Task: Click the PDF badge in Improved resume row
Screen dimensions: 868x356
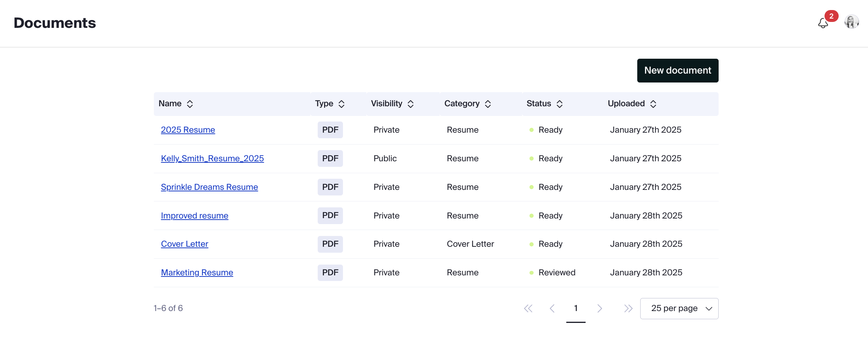Action: [x=330, y=216]
